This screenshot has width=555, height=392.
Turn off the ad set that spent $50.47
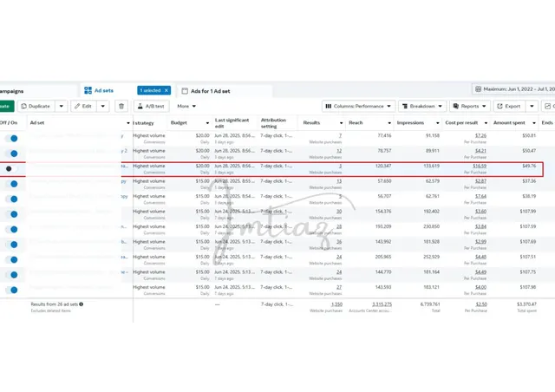[11, 154]
